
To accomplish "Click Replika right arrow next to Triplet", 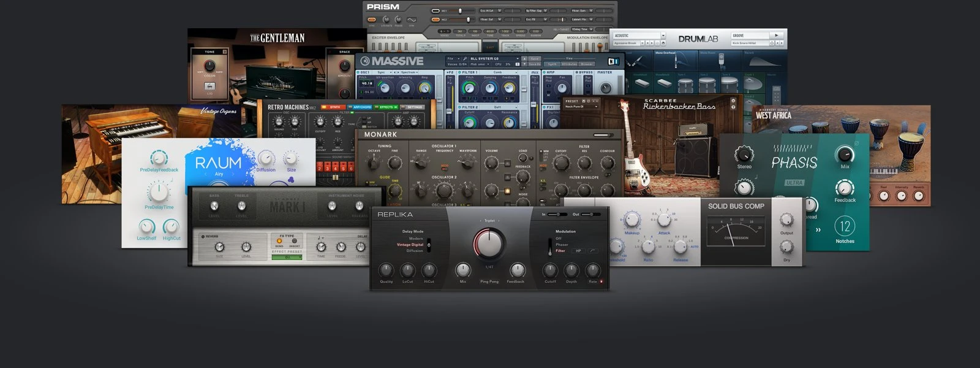I will tap(500, 221).
